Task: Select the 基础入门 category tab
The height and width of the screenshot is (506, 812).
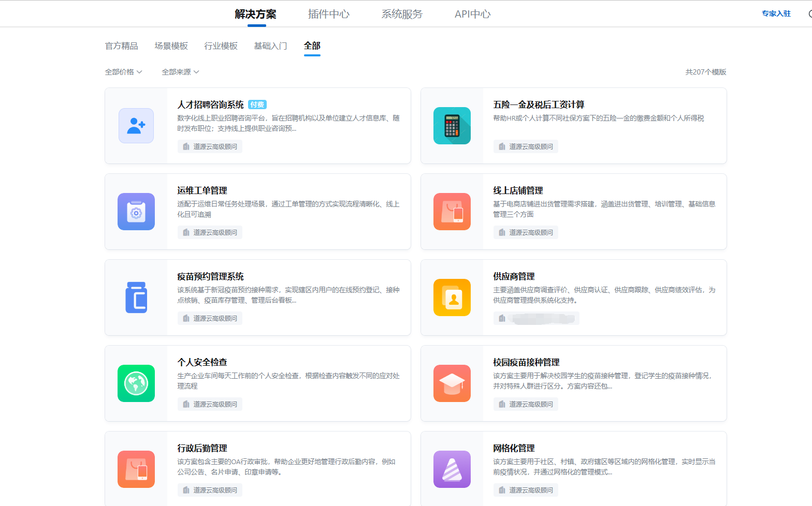Action: tap(270, 46)
